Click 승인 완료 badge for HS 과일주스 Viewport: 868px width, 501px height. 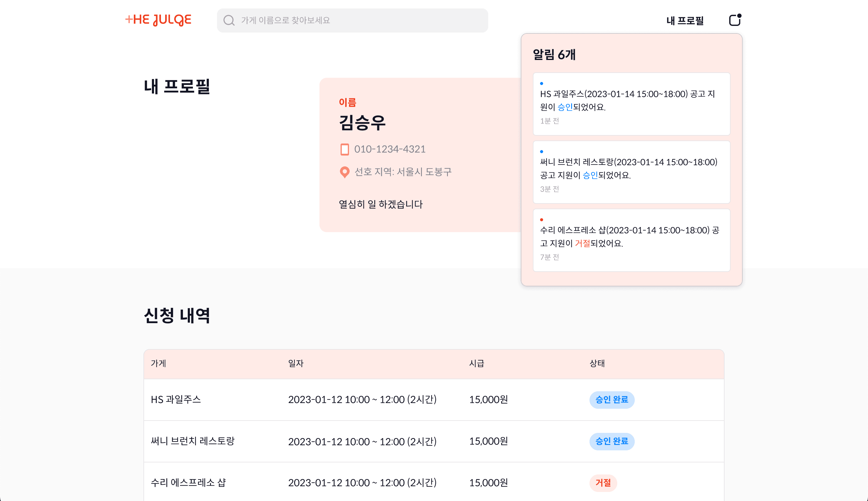point(611,399)
